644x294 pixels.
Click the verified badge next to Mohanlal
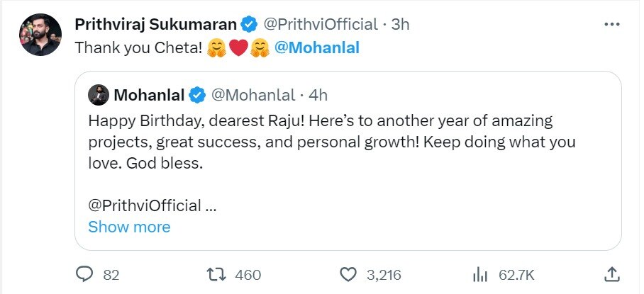pyautogui.click(x=196, y=95)
